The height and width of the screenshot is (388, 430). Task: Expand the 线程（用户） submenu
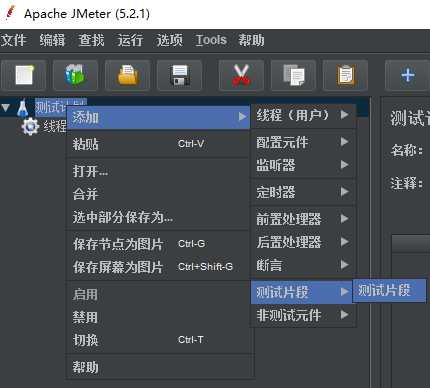click(x=303, y=115)
